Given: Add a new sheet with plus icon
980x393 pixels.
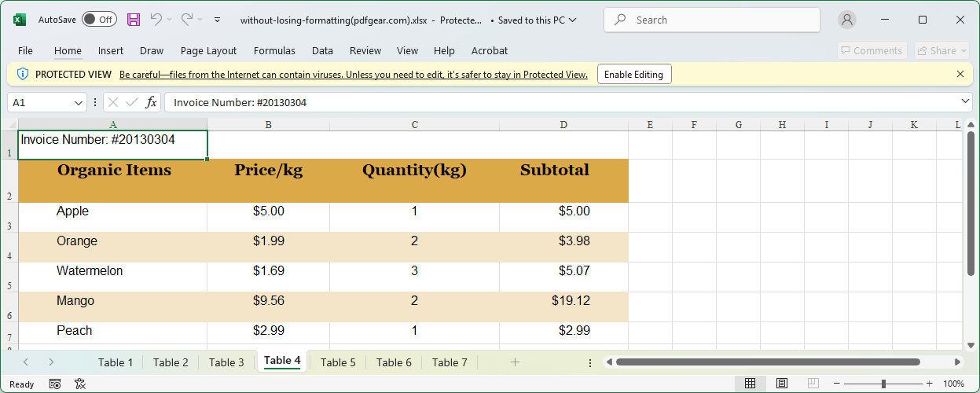Looking at the screenshot, I should tap(515, 362).
